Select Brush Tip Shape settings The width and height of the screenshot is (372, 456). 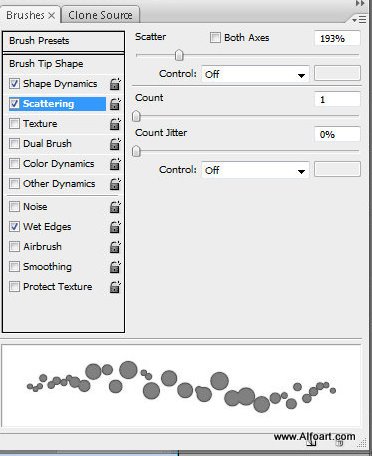tap(46, 64)
